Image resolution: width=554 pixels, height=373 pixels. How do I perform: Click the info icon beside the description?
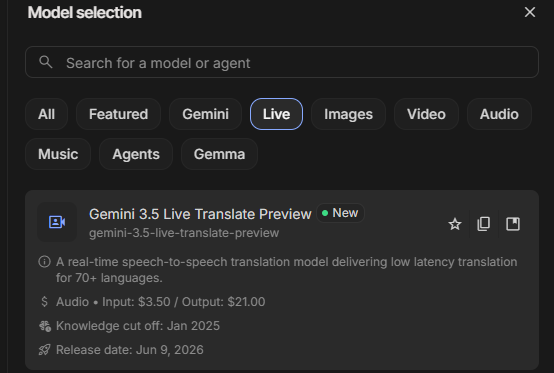pos(45,262)
